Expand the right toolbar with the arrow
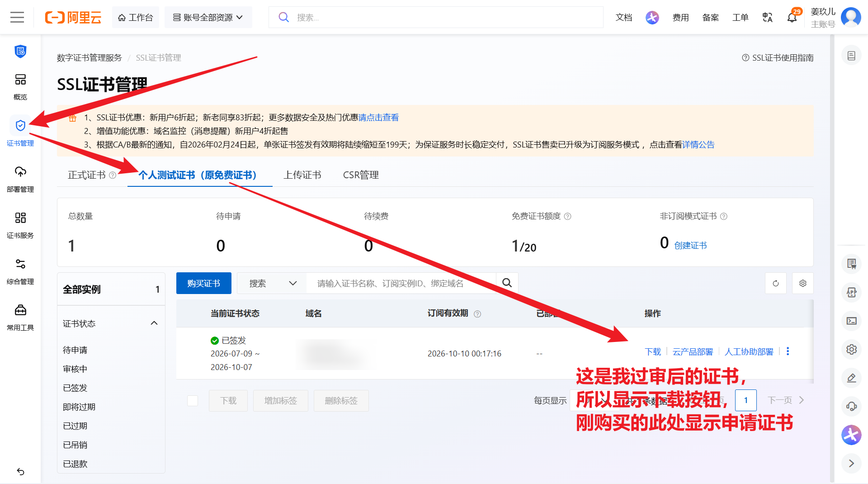The width and height of the screenshot is (868, 484). point(851,463)
